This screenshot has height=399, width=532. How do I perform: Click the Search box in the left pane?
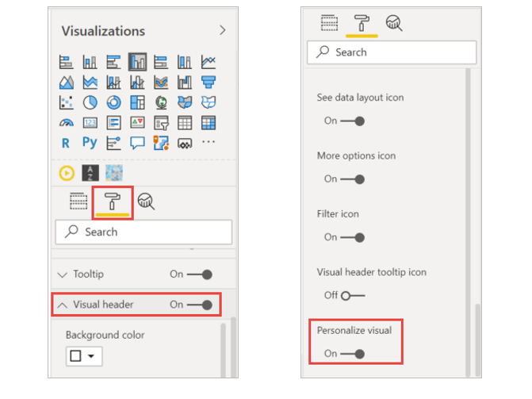pyautogui.click(x=143, y=232)
